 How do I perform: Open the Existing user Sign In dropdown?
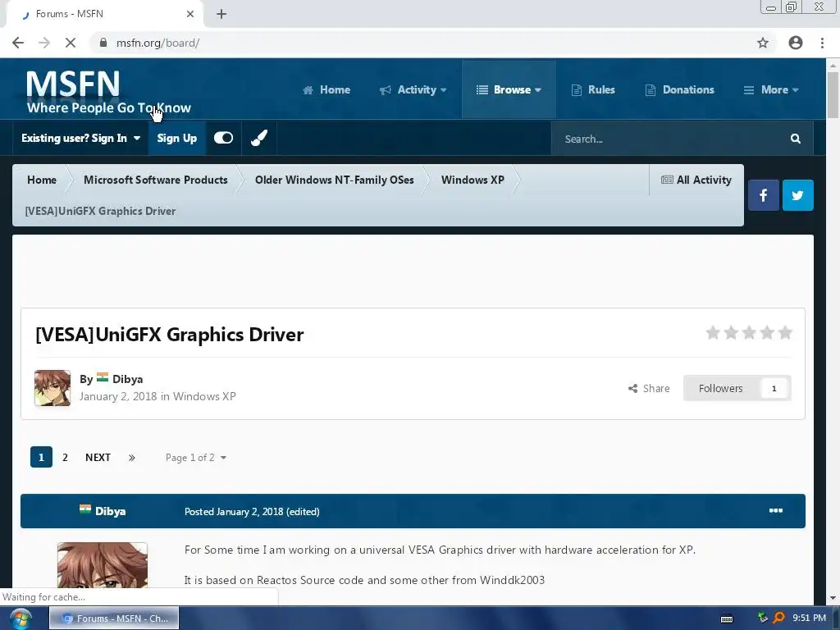tap(81, 138)
